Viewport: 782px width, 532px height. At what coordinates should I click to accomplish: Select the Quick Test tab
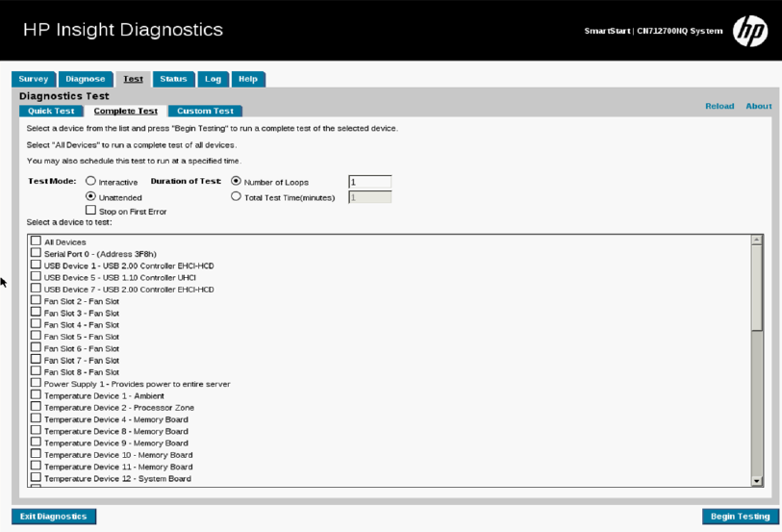(x=51, y=111)
